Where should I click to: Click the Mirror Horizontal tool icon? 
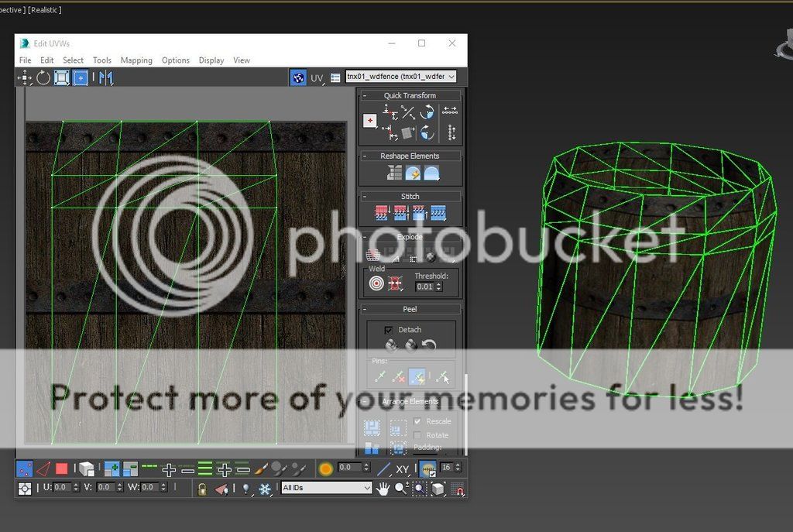click(x=106, y=77)
